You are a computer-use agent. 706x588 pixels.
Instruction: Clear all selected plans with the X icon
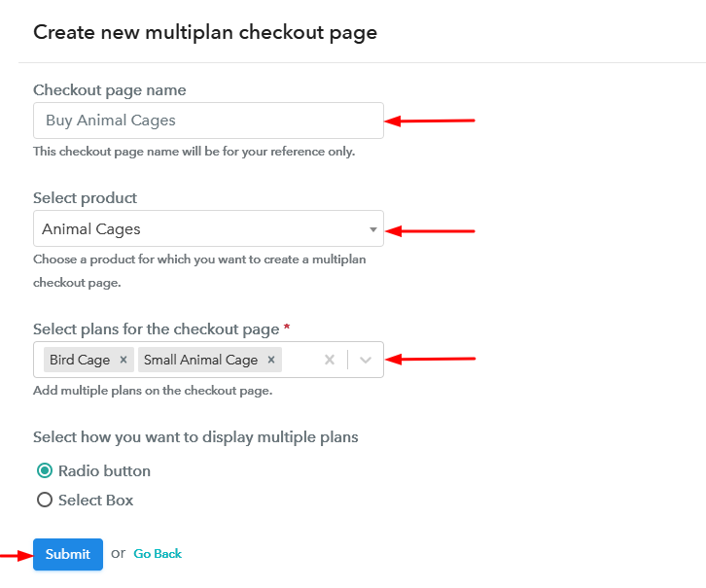click(x=330, y=360)
